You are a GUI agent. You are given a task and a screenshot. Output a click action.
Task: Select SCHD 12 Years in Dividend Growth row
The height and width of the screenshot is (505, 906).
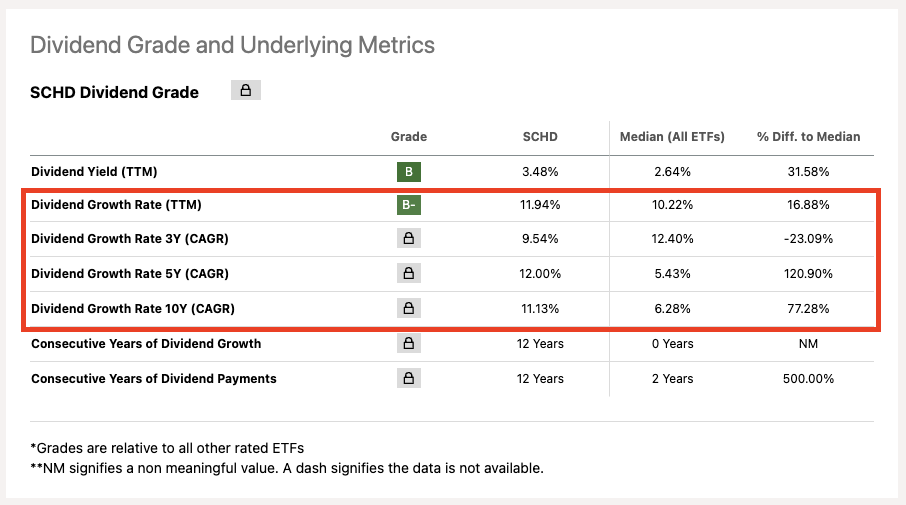tap(540, 344)
